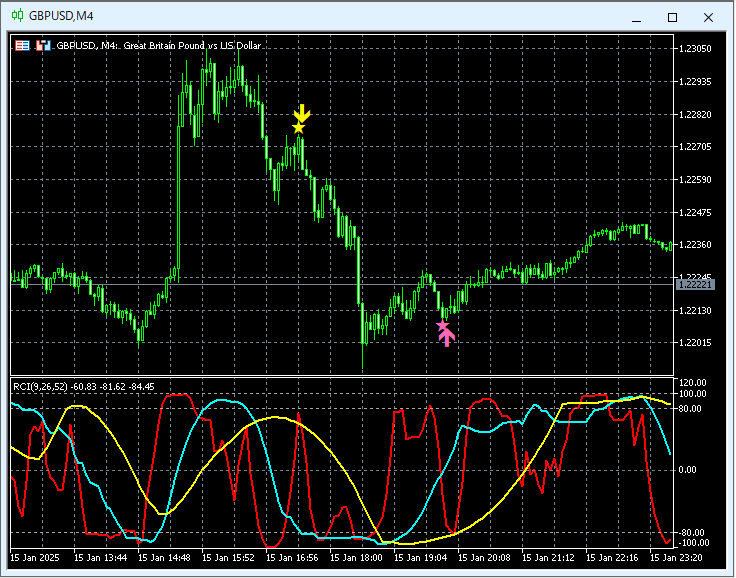Click the '15 Jan 21:12' time label

point(548,557)
